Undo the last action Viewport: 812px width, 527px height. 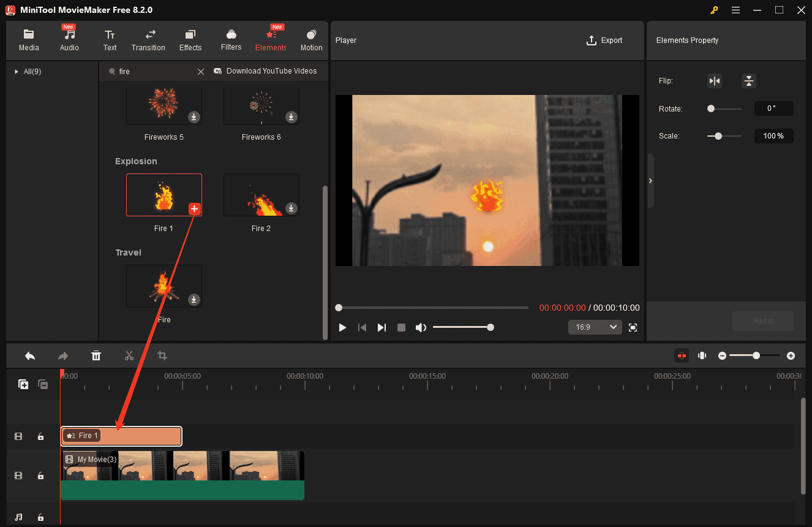click(29, 355)
